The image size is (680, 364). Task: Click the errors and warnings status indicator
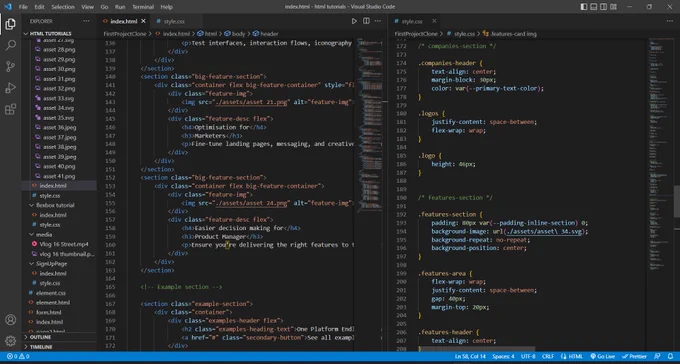(18, 356)
